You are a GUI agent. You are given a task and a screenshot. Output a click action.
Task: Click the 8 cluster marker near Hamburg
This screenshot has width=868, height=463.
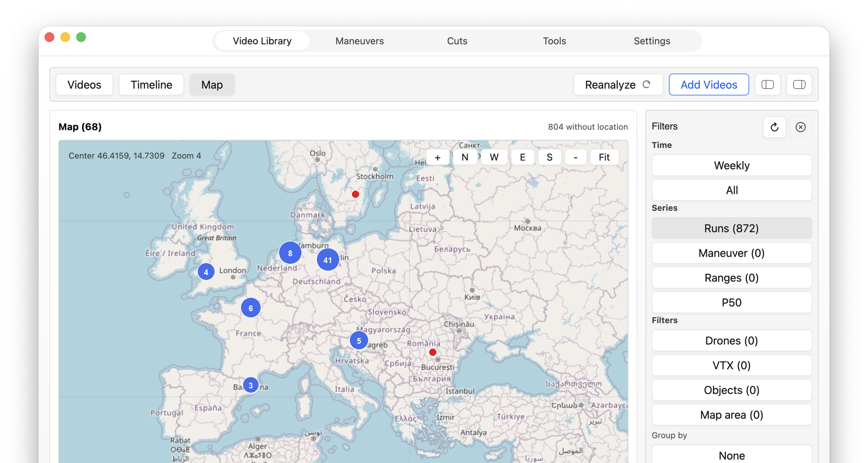coord(290,253)
